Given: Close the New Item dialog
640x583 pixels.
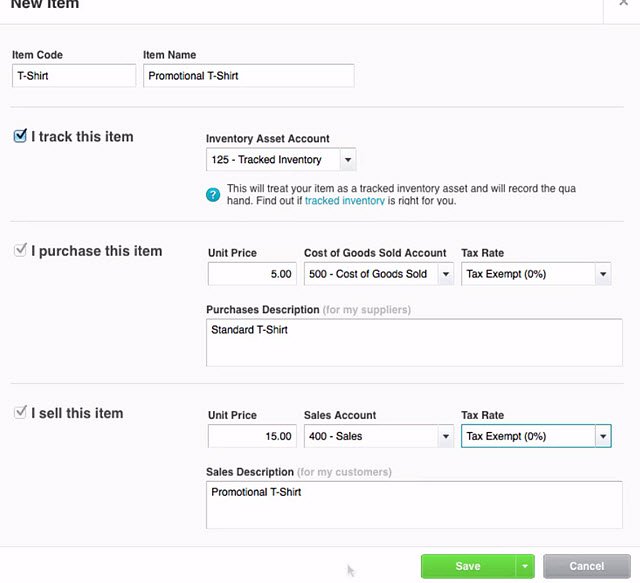Looking at the screenshot, I should click(x=622, y=5).
